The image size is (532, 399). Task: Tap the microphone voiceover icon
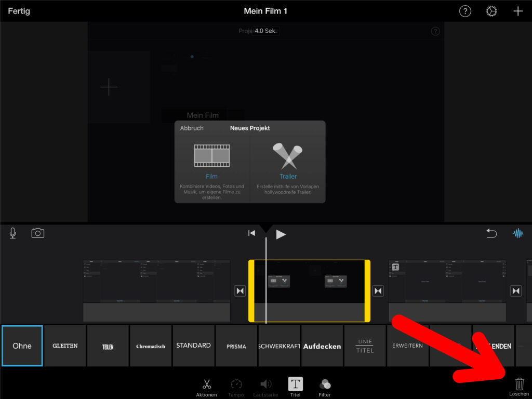point(13,233)
